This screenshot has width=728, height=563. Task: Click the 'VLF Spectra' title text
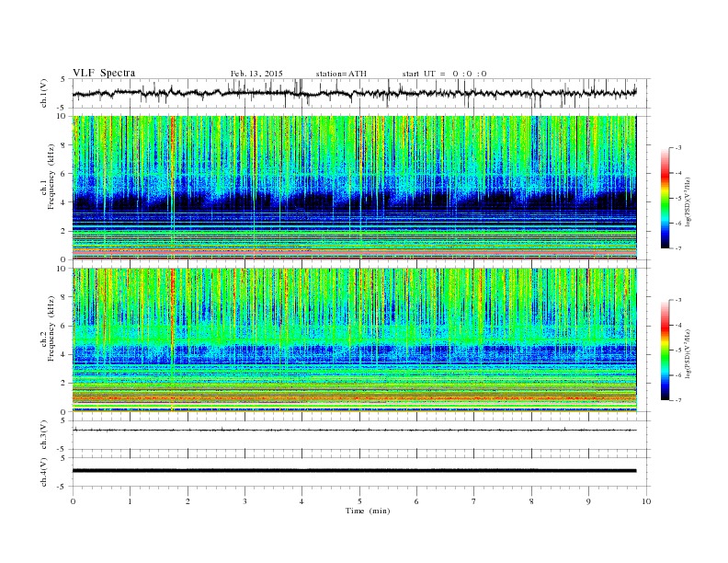[104, 73]
